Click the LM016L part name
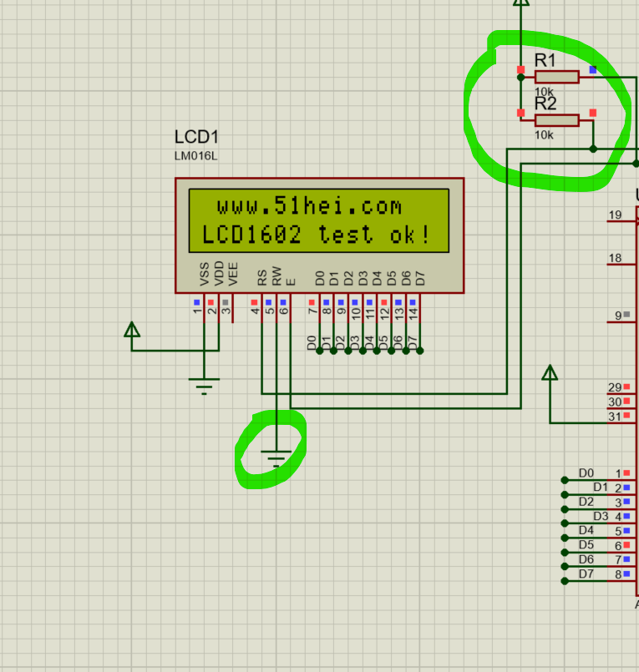This screenshot has width=639, height=672. (195, 156)
